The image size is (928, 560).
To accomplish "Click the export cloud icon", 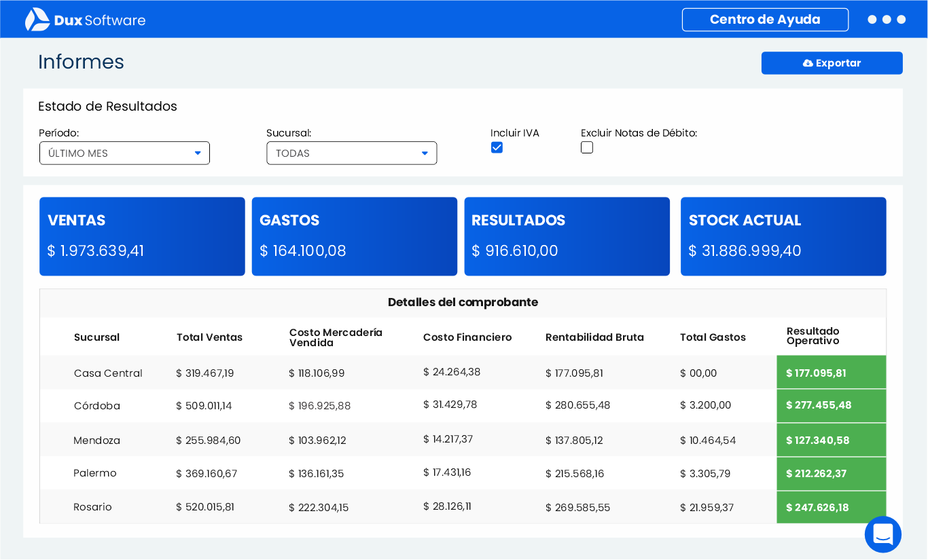I will pyautogui.click(x=808, y=62).
